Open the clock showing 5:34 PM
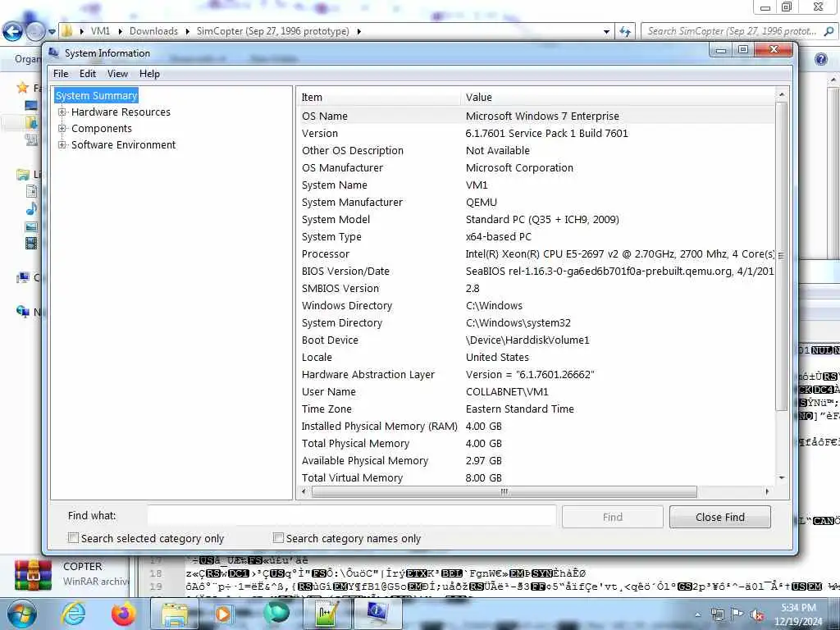840x630 pixels. (798, 614)
